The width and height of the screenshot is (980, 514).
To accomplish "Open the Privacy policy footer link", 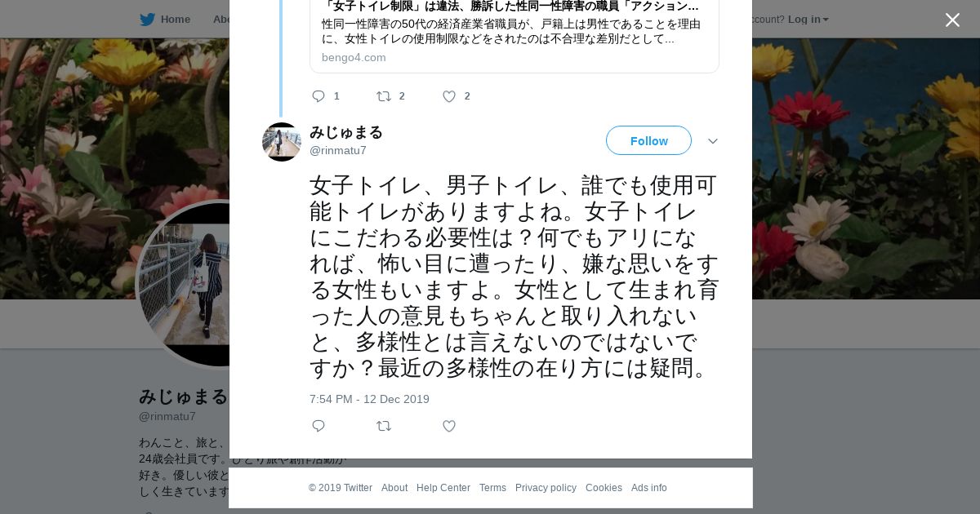I will pyautogui.click(x=546, y=488).
